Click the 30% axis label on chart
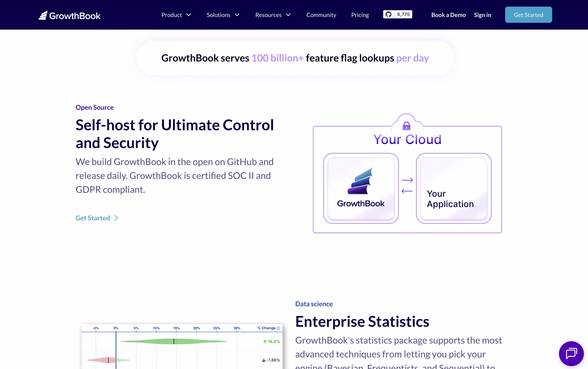The width and height of the screenshot is (588, 369). [237, 328]
